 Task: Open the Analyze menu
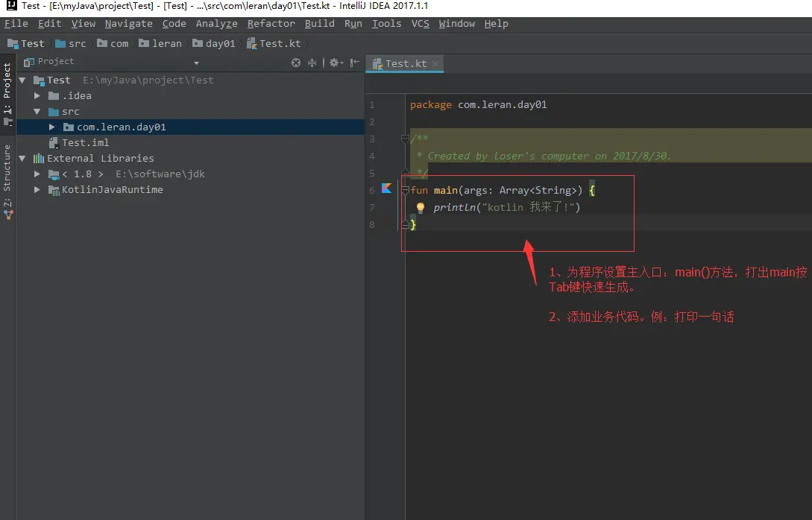click(x=216, y=24)
